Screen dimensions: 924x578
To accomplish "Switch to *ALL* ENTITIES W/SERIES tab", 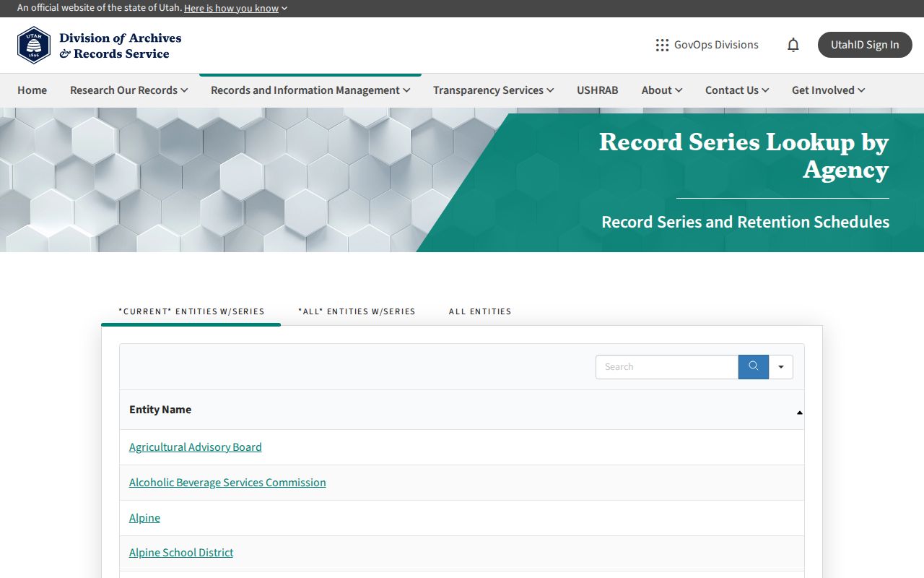I will pyautogui.click(x=357, y=311).
